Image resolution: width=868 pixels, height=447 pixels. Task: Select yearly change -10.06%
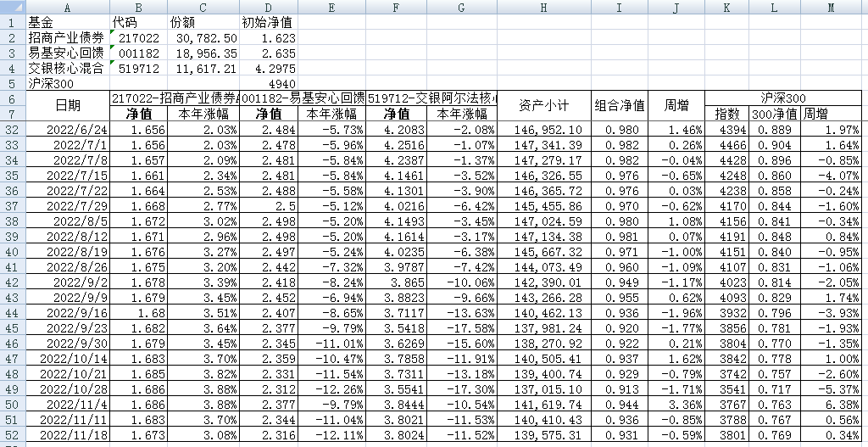(x=462, y=282)
